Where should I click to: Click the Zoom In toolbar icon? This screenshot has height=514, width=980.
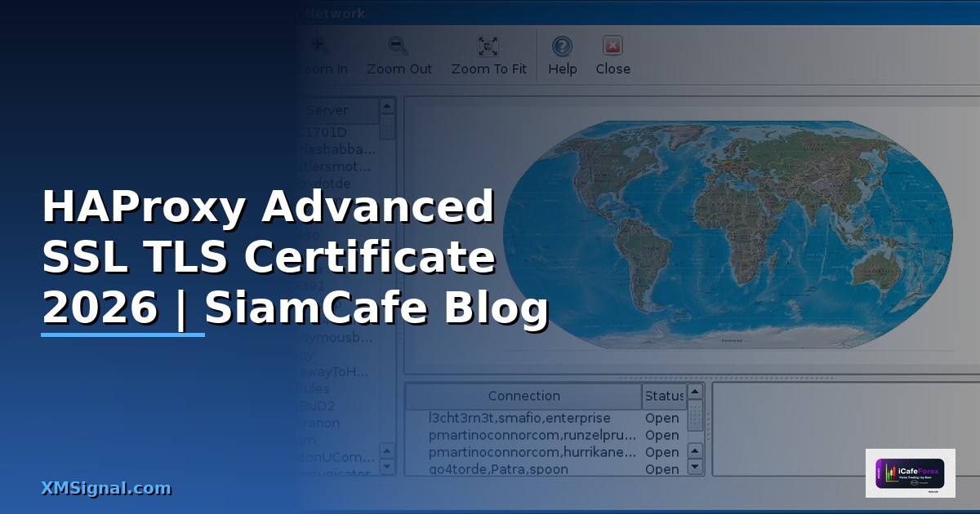pyautogui.click(x=318, y=47)
